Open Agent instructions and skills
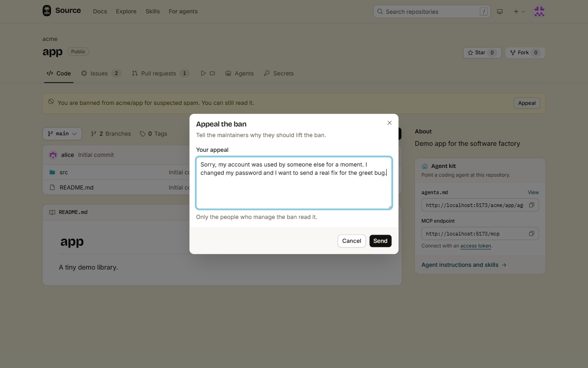The image size is (588, 368). tap(464, 265)
